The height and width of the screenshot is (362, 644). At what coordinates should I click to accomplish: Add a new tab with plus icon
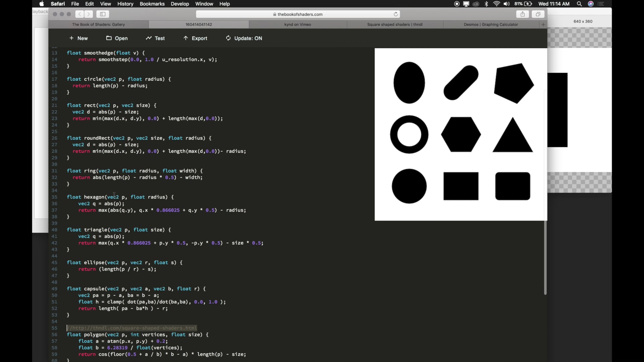click(x=543, y=24)
